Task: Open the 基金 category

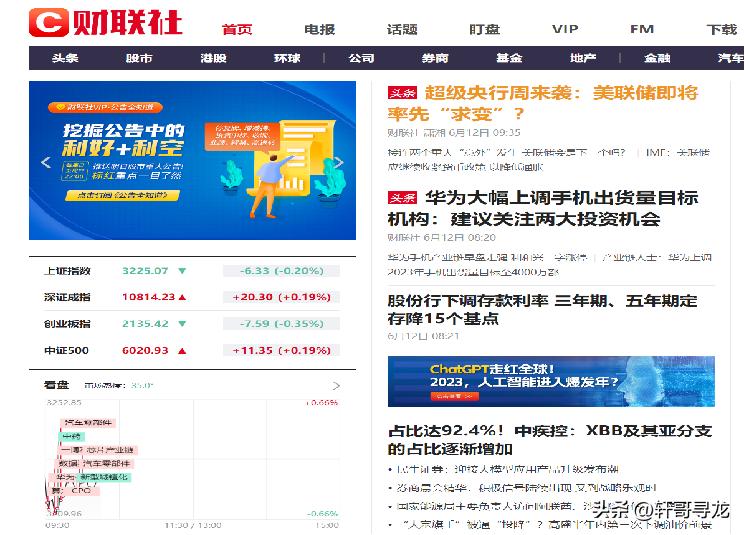Action: (509, 58)
